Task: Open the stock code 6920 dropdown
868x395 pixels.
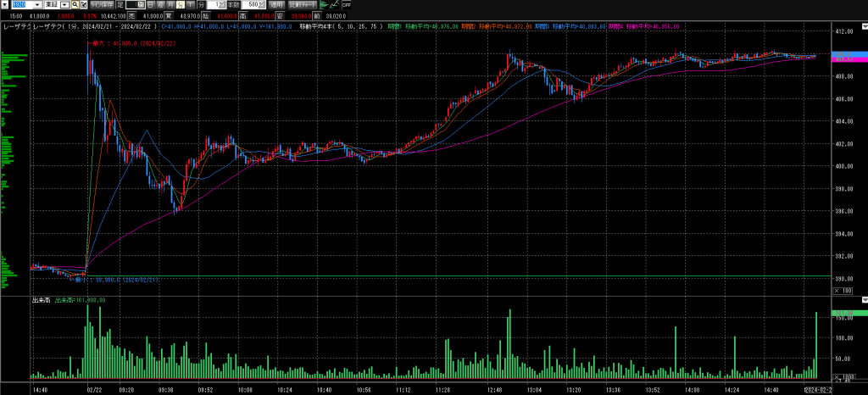Action: pyautogui.click(x=37, y=5)
